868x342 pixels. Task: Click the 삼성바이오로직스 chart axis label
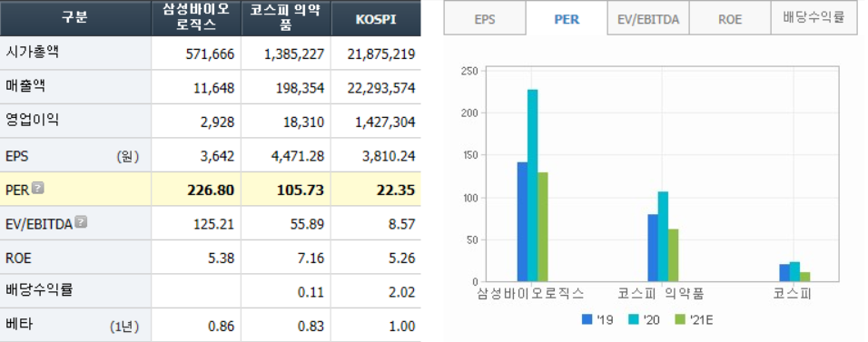(531, 293)
